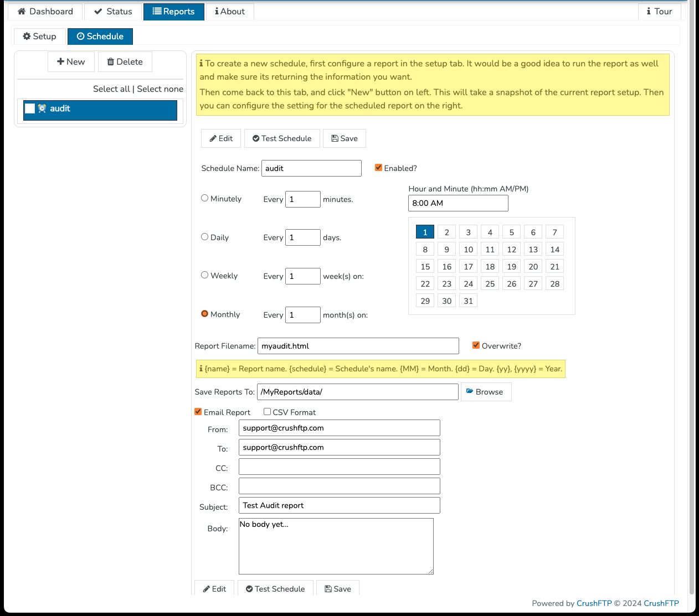This screenshot has width=699, height=616.
Task: Click the Subject field
Action: pyautogui.click(x=340, y=505)
